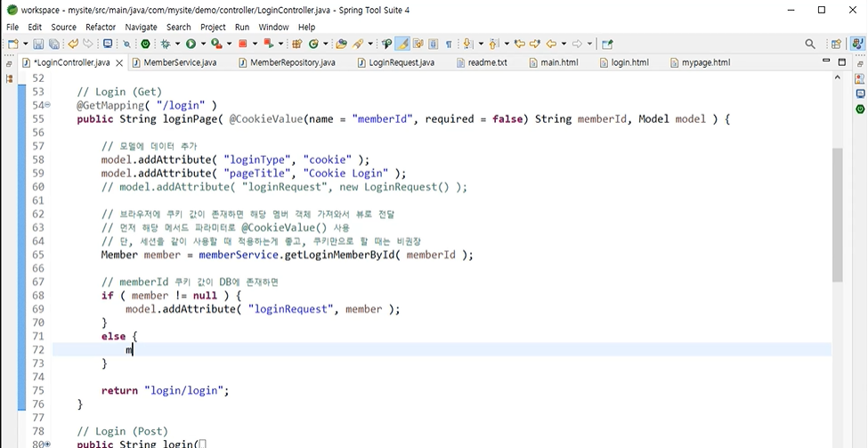Maximize the editor area
This screenshot has width=868, height=448.
pyautogui.click(x=842, y=61)
